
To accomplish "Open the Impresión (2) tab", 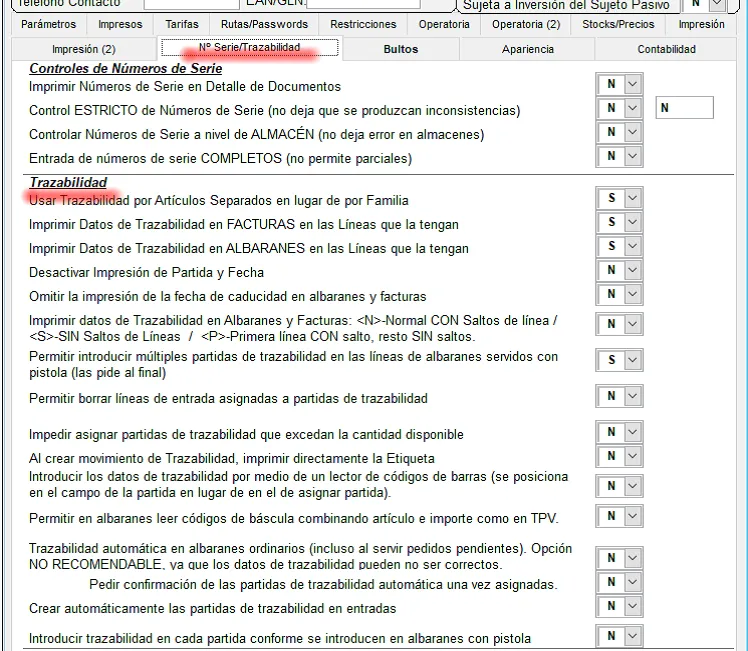I will (84, 48).
